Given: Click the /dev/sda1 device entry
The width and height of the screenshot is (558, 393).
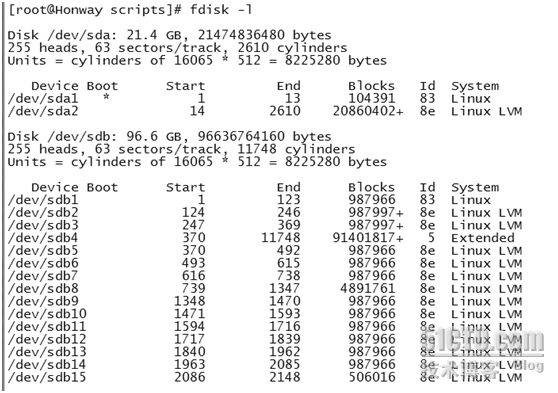Looking at the screenshot, I should click(43, 99).
